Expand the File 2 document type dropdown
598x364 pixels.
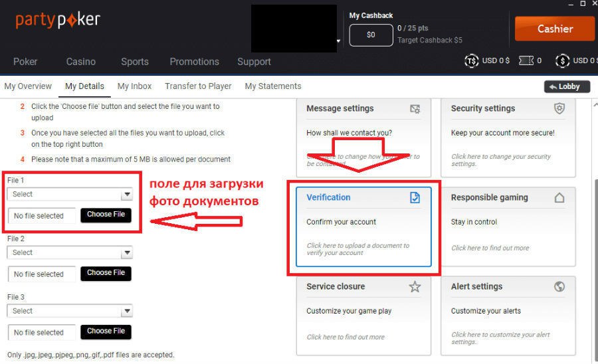tap(126, 253)
